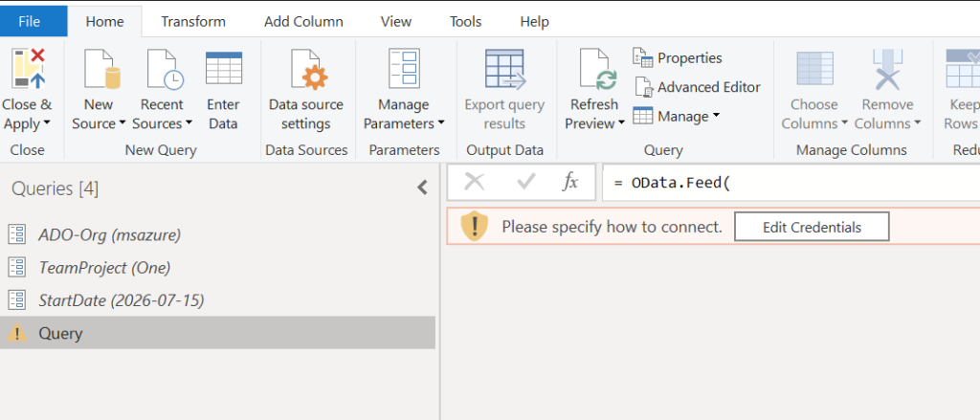Select the Query item with the warning

click(217, 333)
